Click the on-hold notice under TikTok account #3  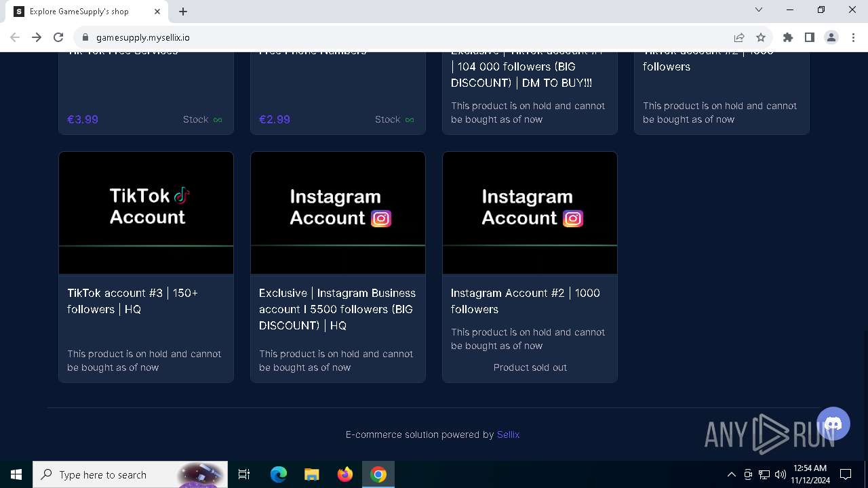coord(144,361)
